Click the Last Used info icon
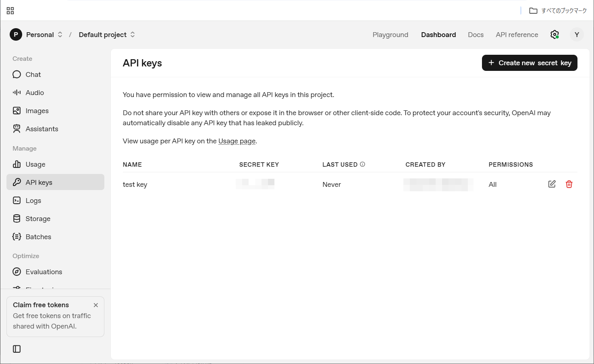594x364 pixels. [x=362, y=164]
